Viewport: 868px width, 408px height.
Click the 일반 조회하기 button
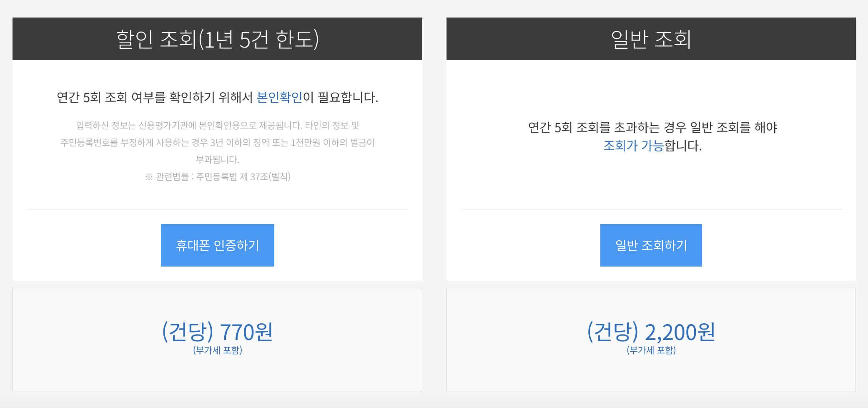[x=651, y=245]
